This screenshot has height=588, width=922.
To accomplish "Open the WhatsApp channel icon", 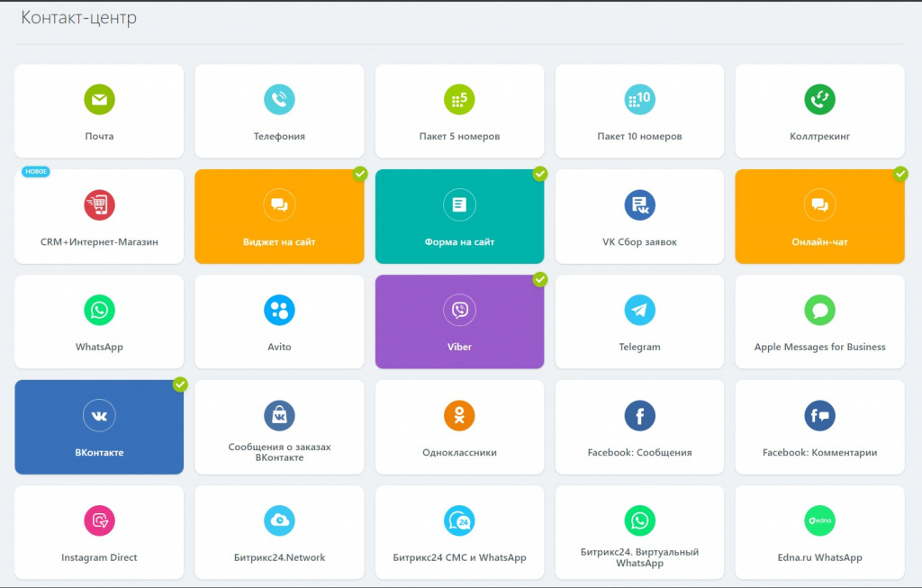I will tap(99, 310).
